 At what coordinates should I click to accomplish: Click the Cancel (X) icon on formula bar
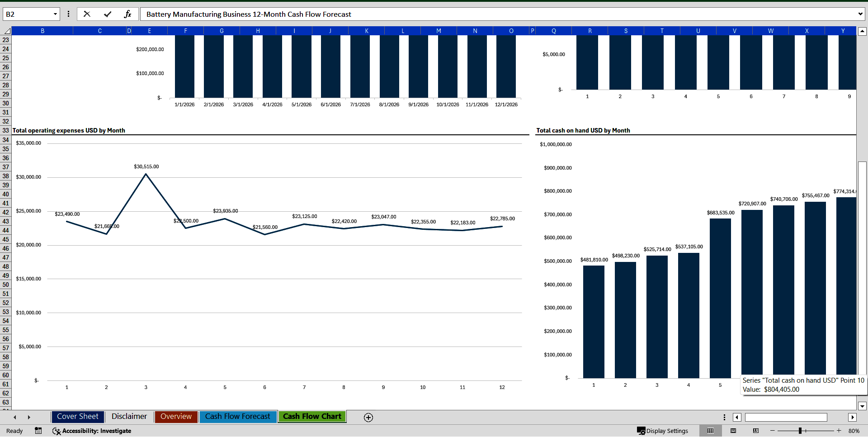[87, 14]
